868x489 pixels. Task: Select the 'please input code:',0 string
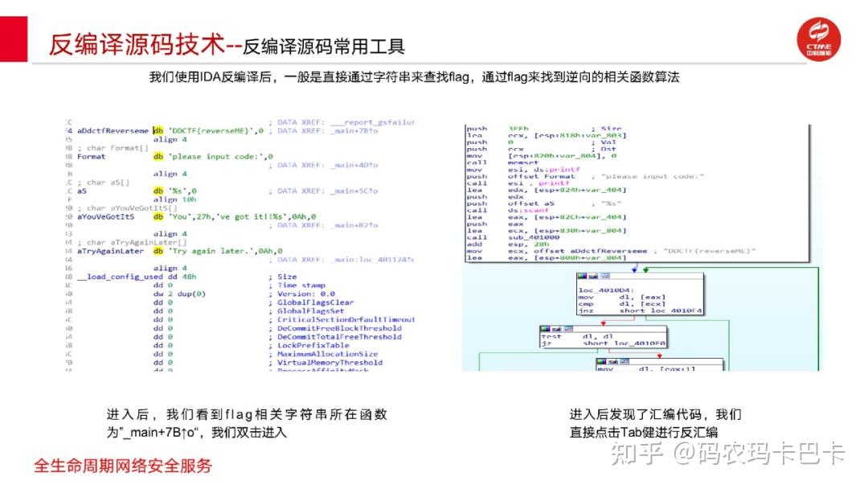220,157
